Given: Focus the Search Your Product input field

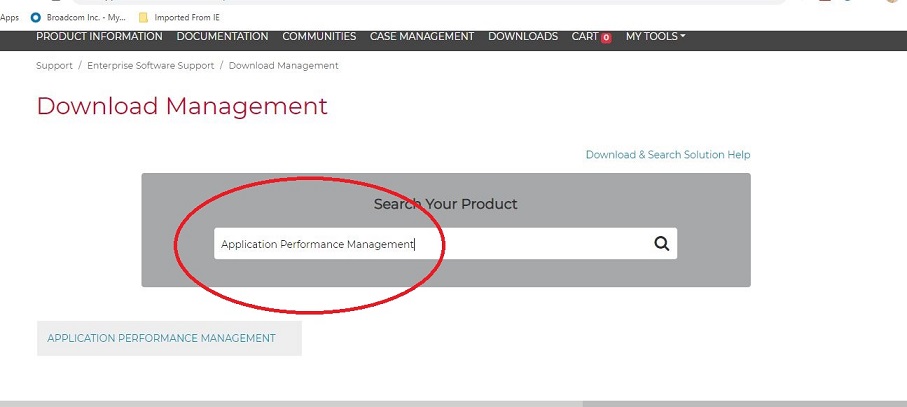Looking at the screenshot, I should coord(445,243).
